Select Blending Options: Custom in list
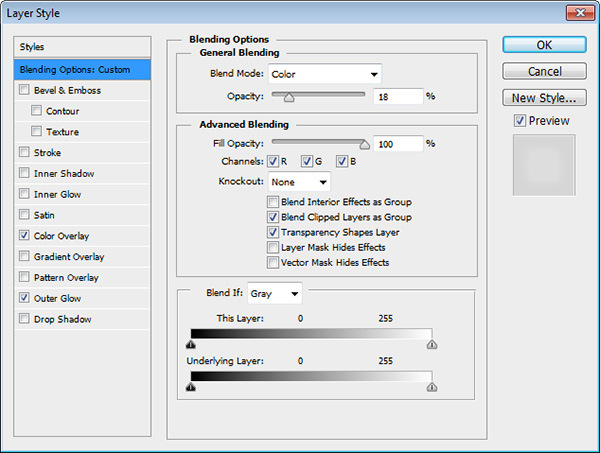Image resolution: width=600 pixels, height=453 pixels. point(82,69)
